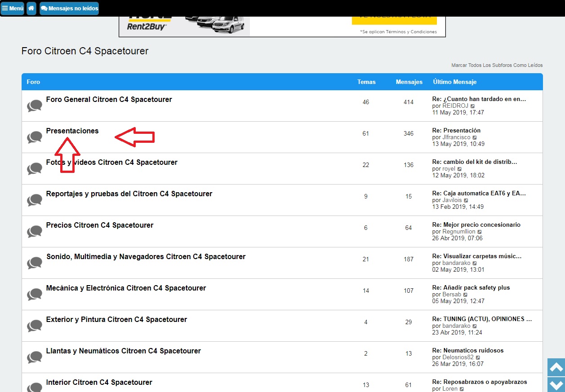Open last post 'Re: Visualizar carpetas músic…'

point(477,256)
